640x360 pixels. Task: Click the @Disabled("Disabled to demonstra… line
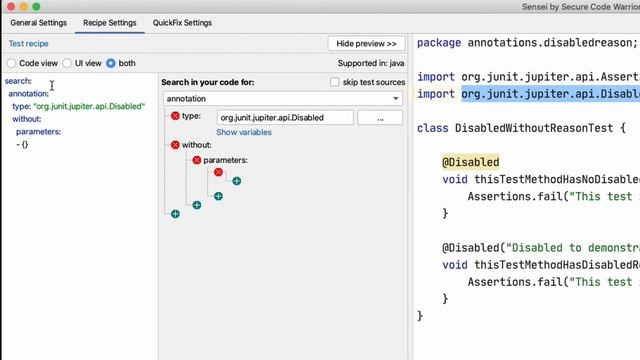[x=541, y=248]
